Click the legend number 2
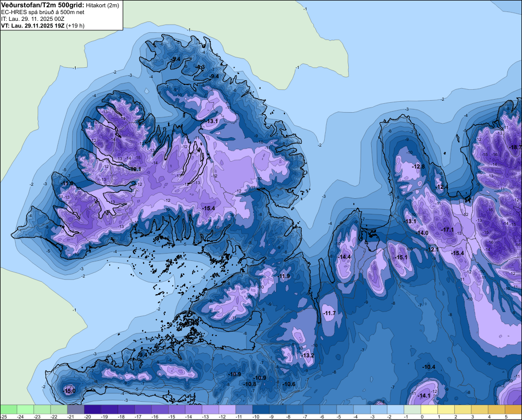The width and height of the screenshot is (522, 420). pyautogui.click(x=456, y=417)
